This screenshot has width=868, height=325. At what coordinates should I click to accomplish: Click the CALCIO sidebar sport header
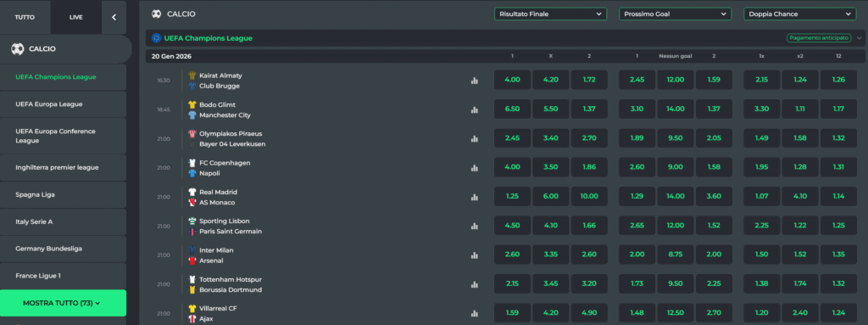[66, 49]
